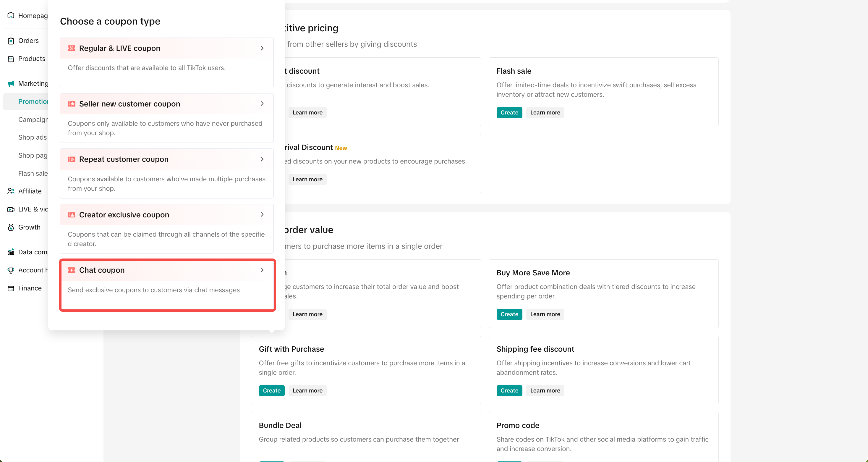Expand Repeat customer coupon chevron
This screenshot has height=462, width=868.
(262, 159)
